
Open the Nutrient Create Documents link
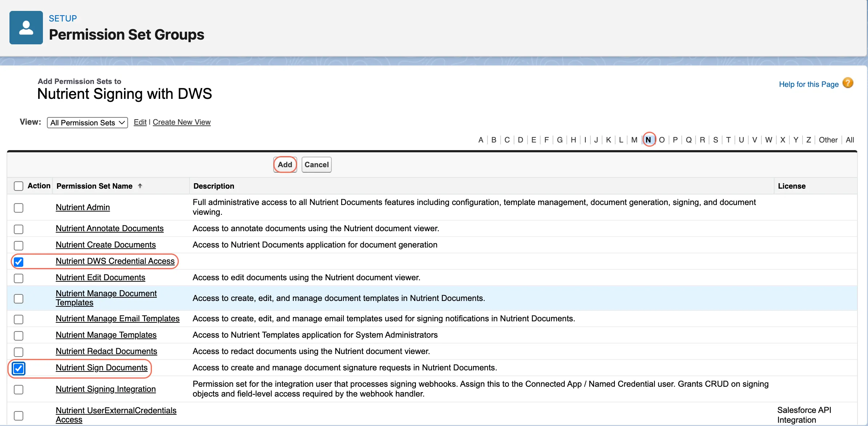[105, 245]
